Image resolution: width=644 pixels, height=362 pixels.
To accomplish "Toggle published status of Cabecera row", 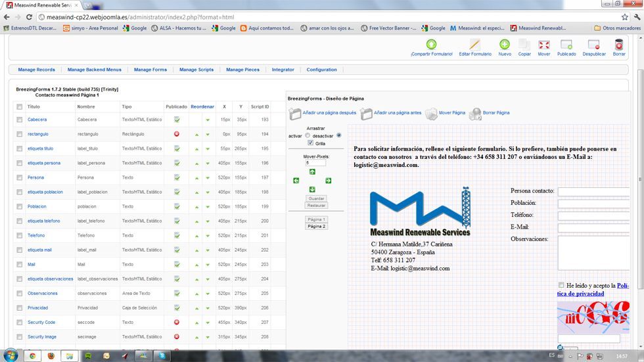I will (177, 120).
